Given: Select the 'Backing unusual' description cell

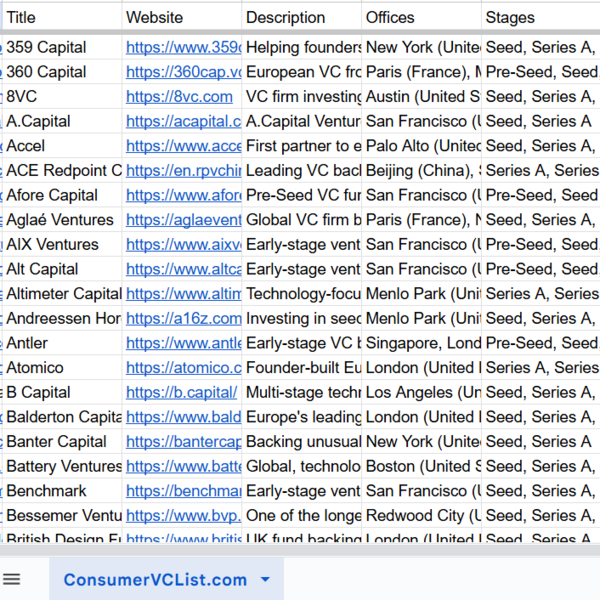Looking at the screenshot, I should [x=302, y=442].
